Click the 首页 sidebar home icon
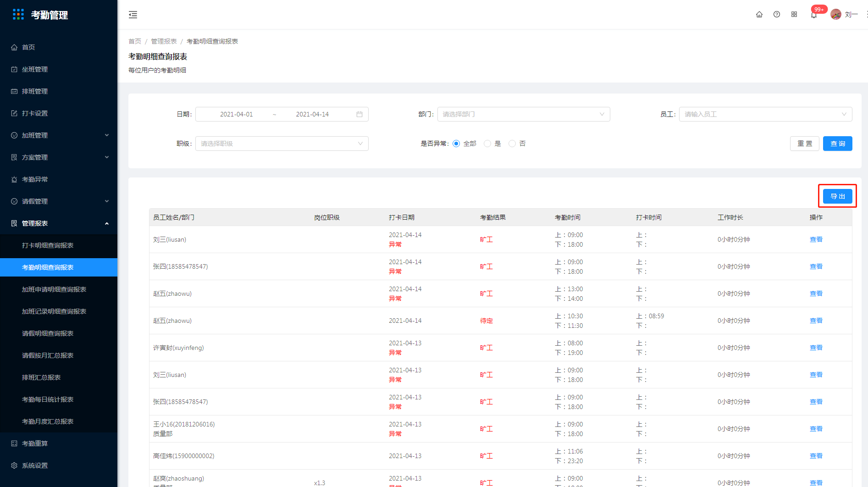 [x=14, y=47]
